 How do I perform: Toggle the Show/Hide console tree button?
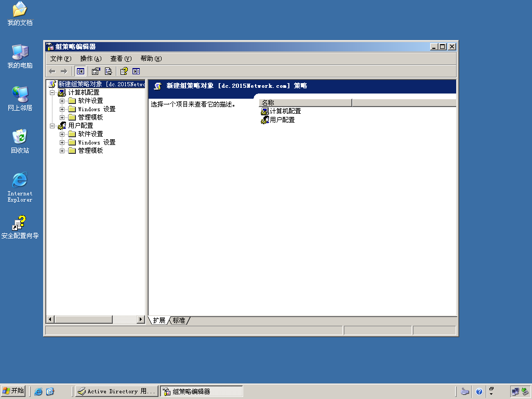click(81, 71)
